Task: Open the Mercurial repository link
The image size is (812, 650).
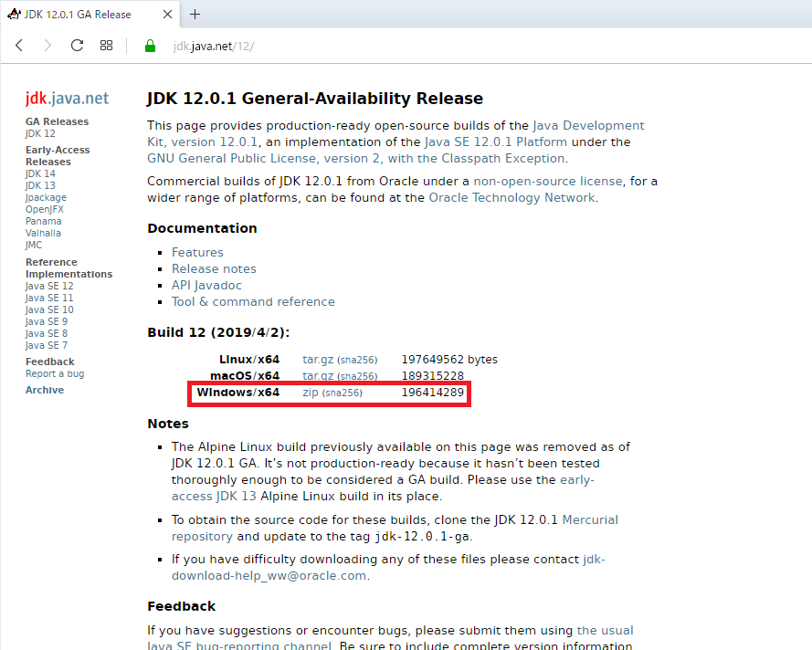Action: point(395,528)
